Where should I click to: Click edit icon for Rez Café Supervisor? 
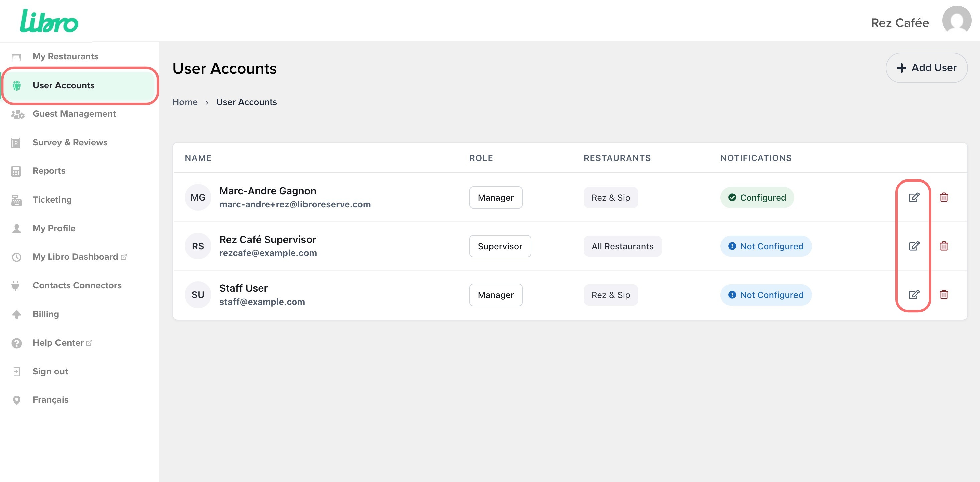click(914, 246)
